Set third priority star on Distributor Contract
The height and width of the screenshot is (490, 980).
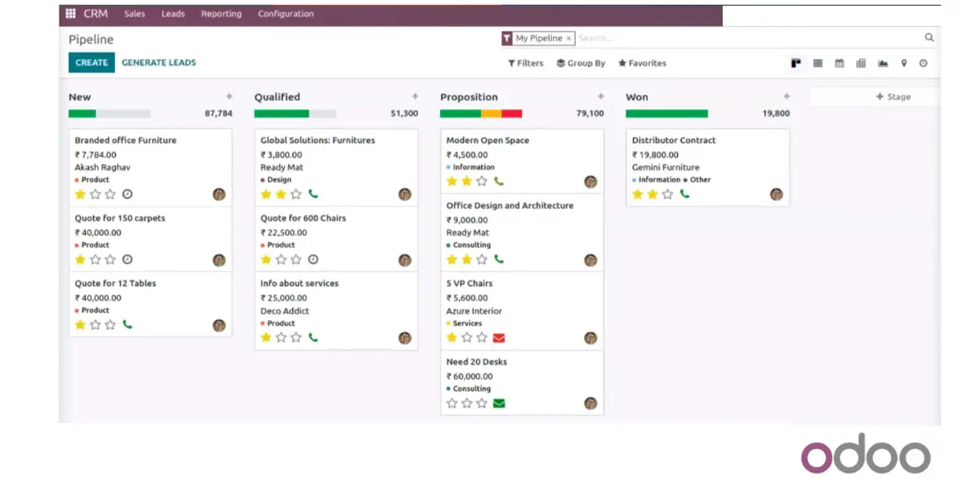667,194
